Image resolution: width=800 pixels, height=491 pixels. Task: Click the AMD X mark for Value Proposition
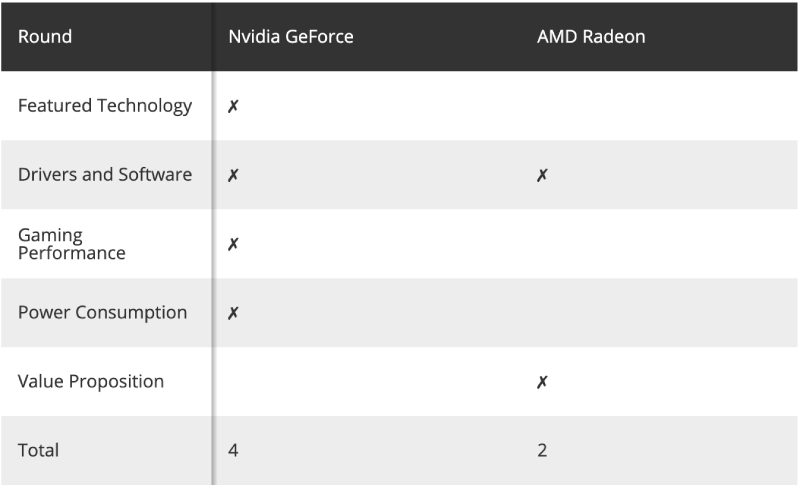pos(542,382)
